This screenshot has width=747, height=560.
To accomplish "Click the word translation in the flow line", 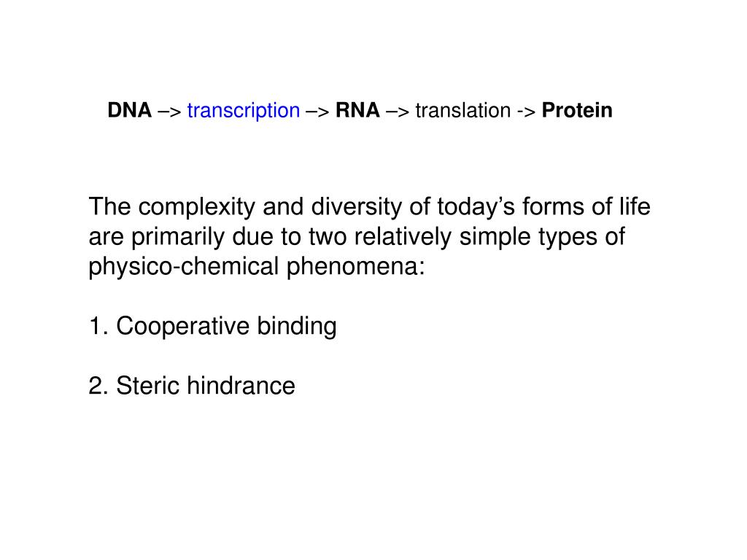I will (x=463, y=111).
